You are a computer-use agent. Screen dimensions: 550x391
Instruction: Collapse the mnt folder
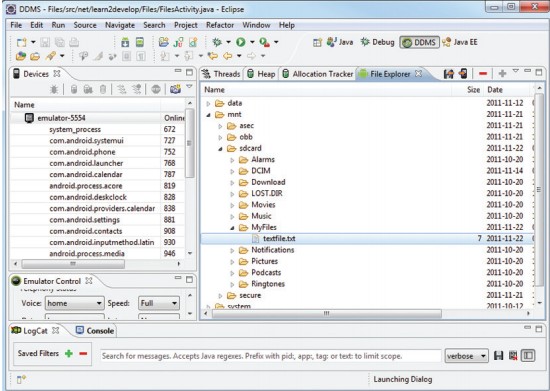(x=208, y=115)
